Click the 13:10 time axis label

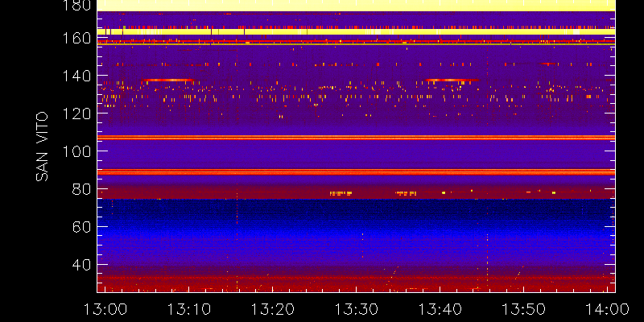189,309
